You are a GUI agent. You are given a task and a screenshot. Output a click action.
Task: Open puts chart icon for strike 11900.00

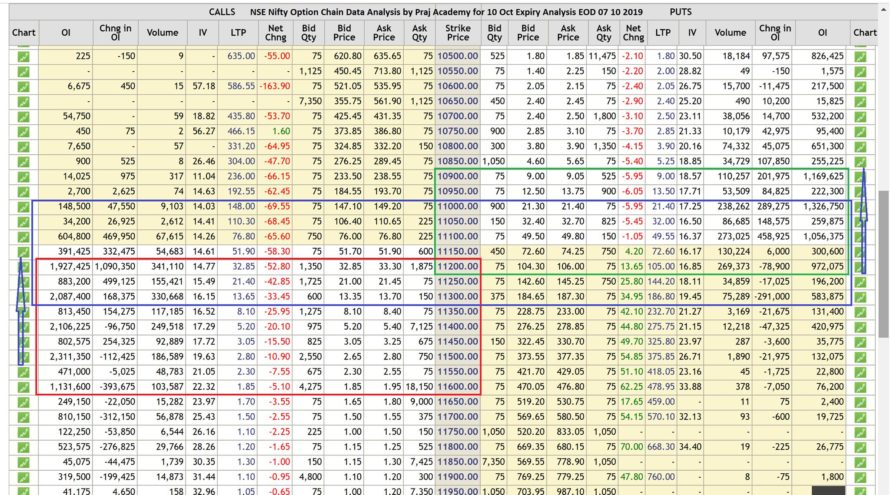[x=860, y=478]
